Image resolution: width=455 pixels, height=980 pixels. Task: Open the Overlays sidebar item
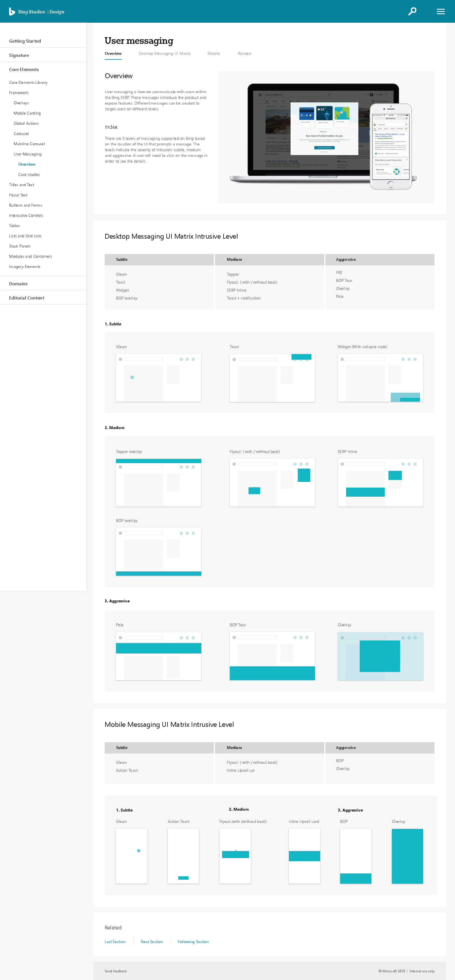21,103
